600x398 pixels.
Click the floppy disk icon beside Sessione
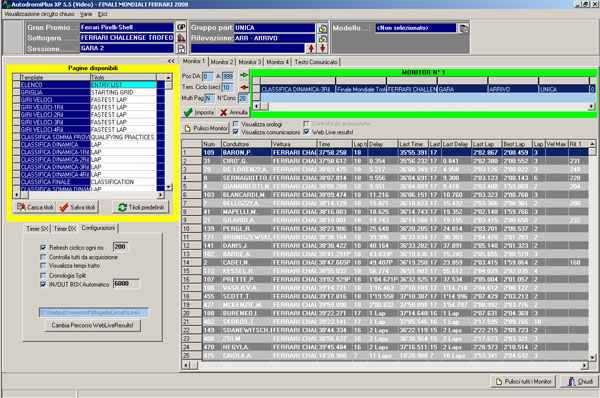[181, 49]
